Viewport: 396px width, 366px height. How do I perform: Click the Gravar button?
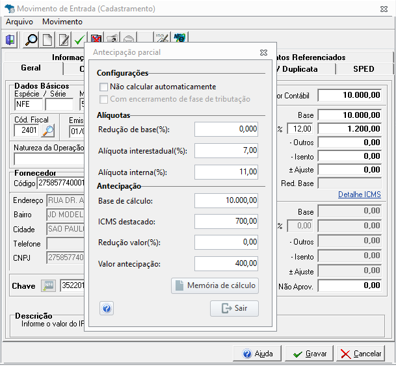[x=310, y=354]
